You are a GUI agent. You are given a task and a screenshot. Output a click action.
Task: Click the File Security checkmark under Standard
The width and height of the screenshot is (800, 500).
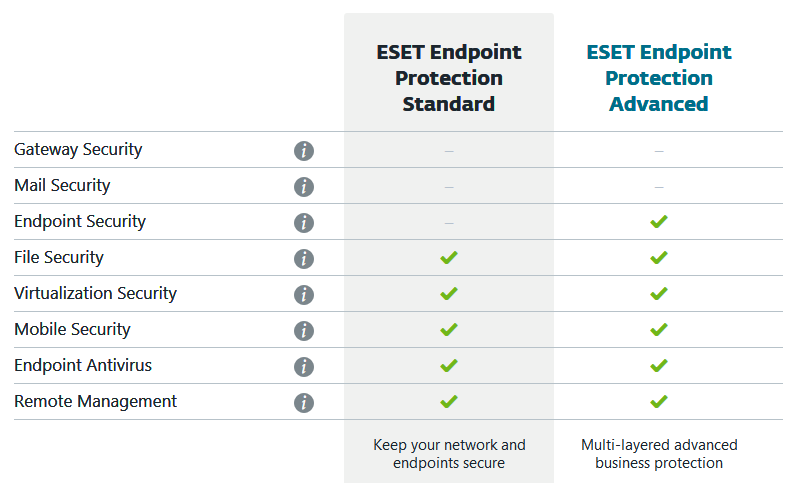pyautogui.click(x=449, y=258)
